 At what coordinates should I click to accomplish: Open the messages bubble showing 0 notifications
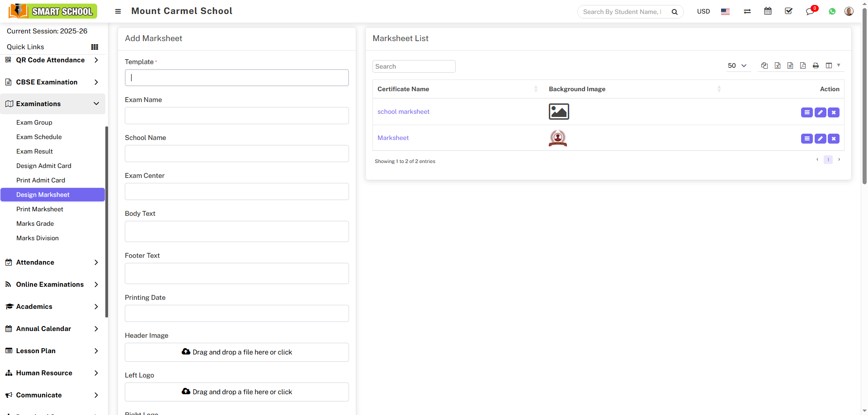click(809, 11)
